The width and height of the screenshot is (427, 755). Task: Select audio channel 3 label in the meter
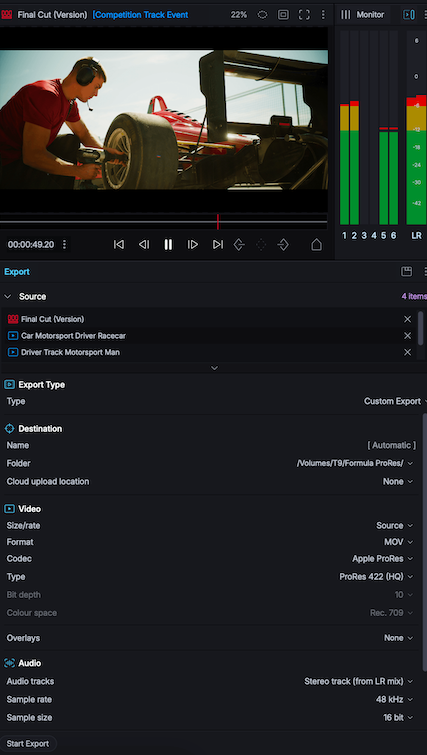pos(364,235)
